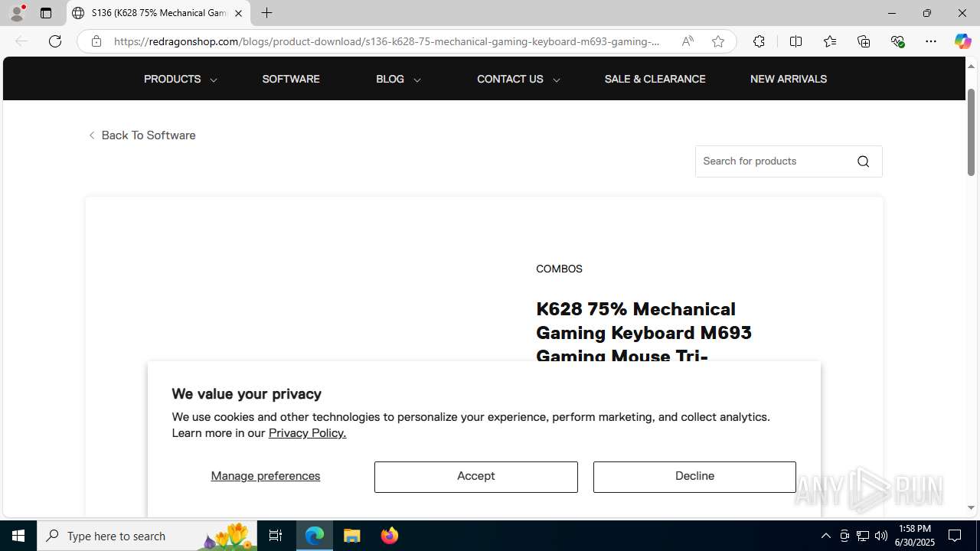Click the COMBOS category label
This screenshot has width=980, height=551.
[559, 269]
